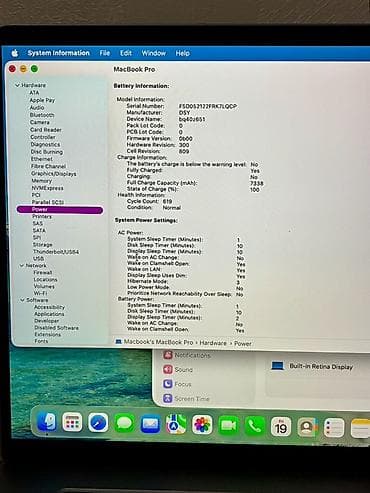
Task: Launch FaceTime from the Dock
Action: point(228,426)
